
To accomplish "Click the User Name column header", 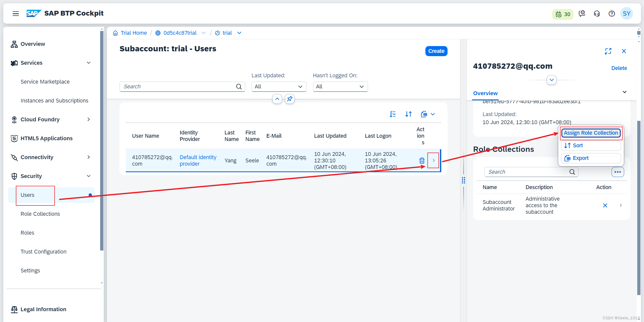I will (145, 136).
